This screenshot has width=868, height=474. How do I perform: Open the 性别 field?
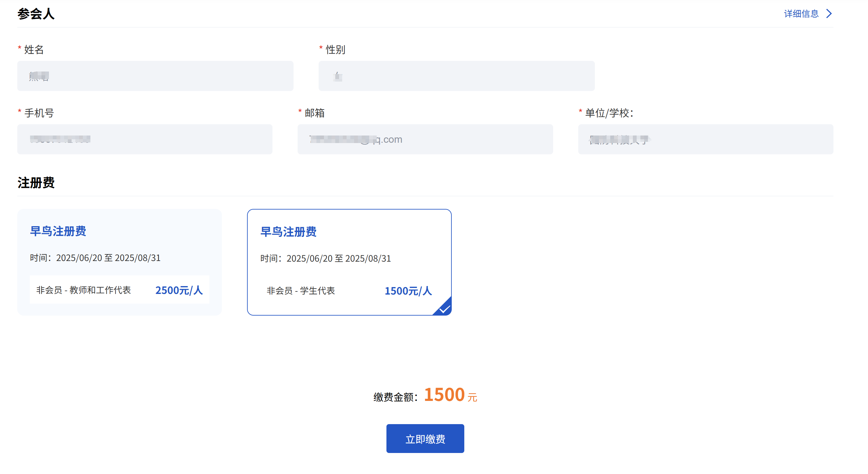(x=456, y=76)
